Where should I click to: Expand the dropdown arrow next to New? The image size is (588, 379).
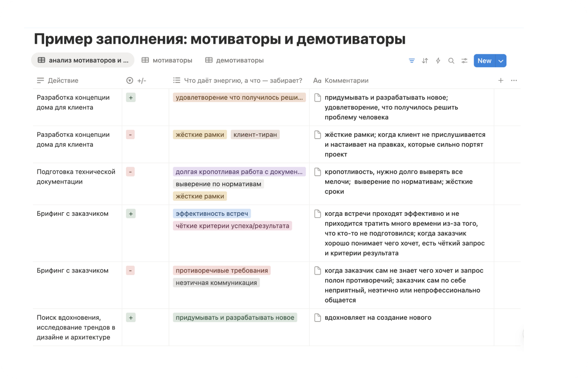[501, 61]
